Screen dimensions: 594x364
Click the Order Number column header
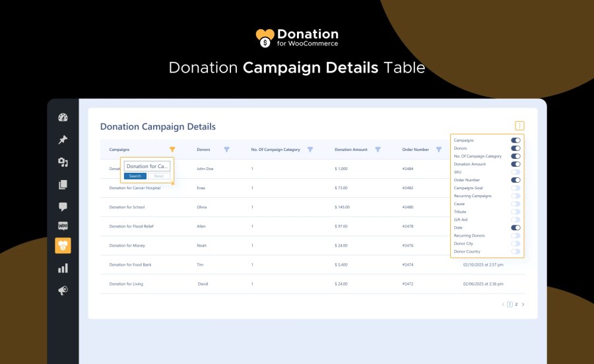pos(416,150)
